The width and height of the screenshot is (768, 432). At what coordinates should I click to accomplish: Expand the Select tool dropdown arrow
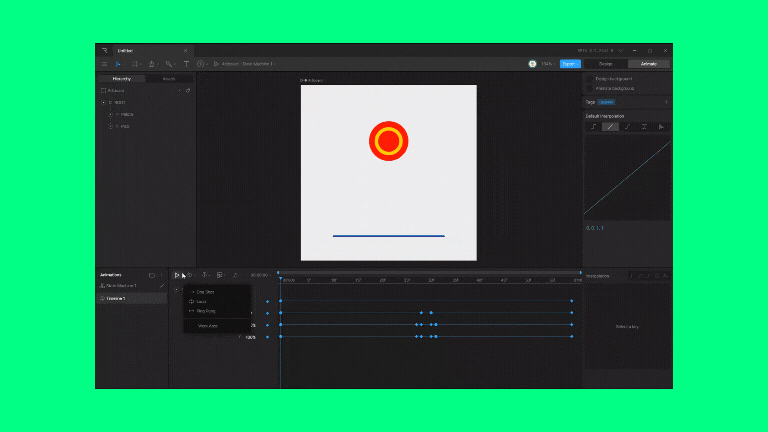click(123, 64)
